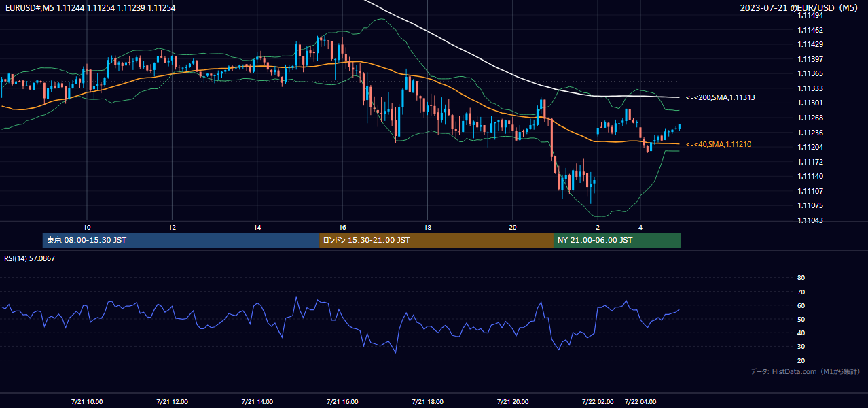Click price level 1.11333 on the price scale
This screenshot has height=408, width=868.
click(810, 89)
